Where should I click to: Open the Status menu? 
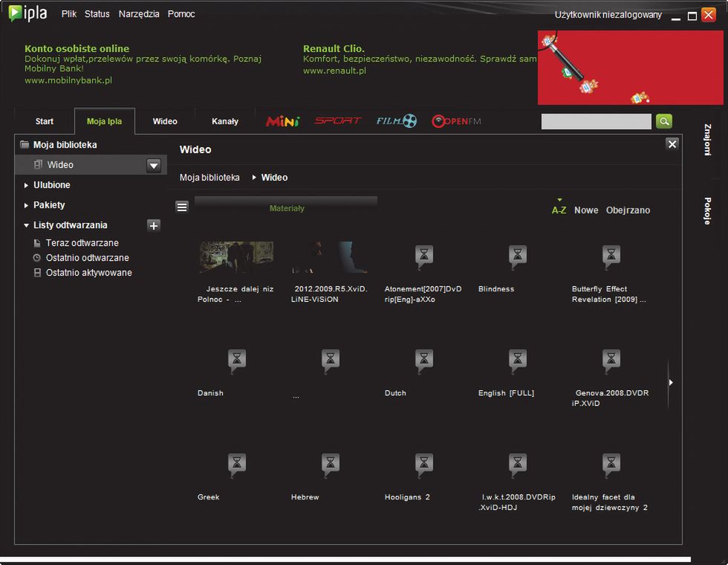[97, 14]
